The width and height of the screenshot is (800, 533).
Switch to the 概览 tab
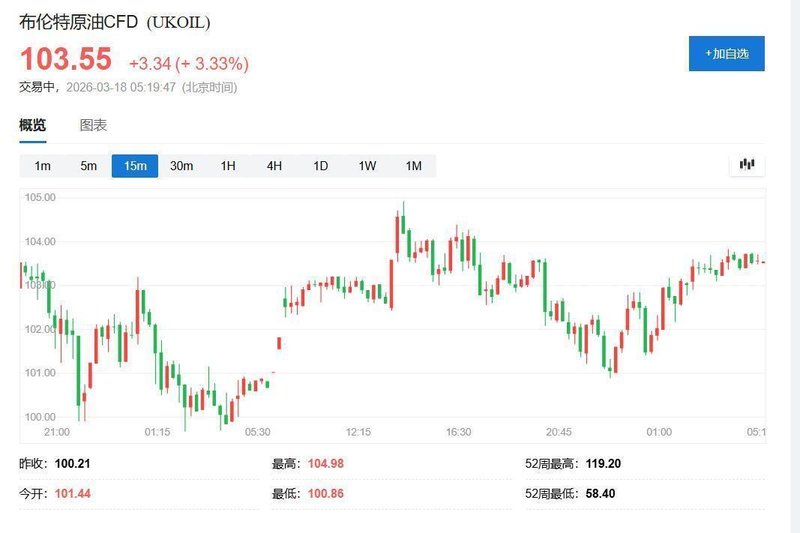click(32, 125)
